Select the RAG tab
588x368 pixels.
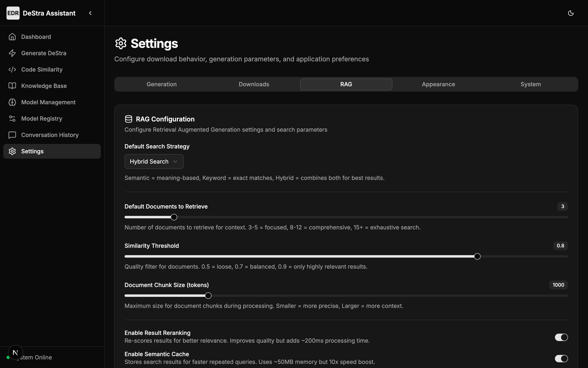click(x=346, y=84)
